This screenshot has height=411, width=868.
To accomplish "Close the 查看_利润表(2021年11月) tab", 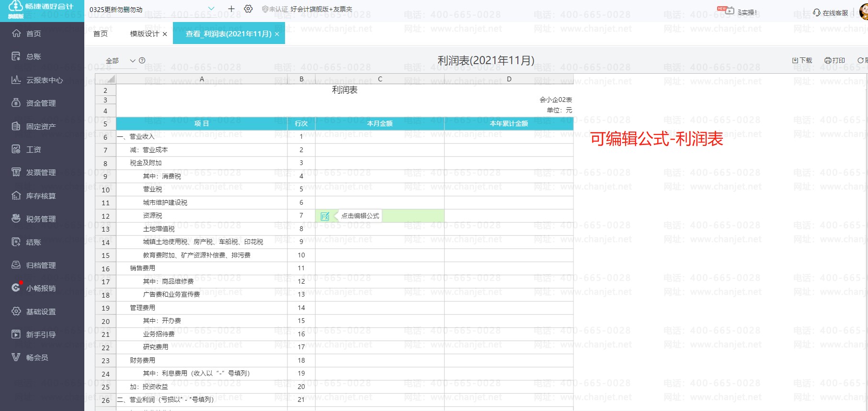I will point(277,34).
